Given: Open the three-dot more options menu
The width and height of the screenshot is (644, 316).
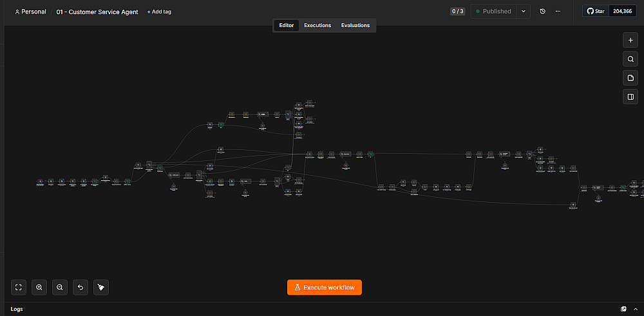Looking at the screenshot, I should click(558, 12).
